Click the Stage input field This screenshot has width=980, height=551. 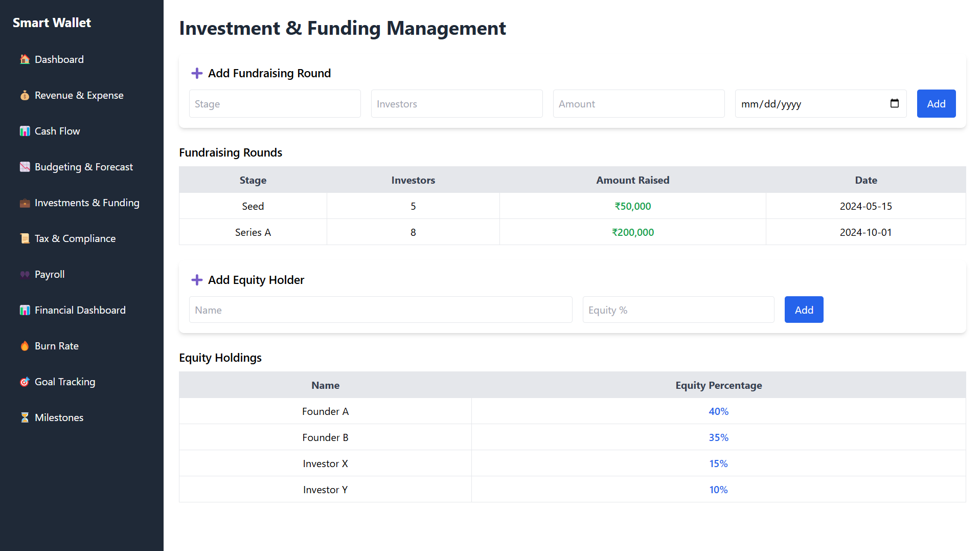pos(275,104)
